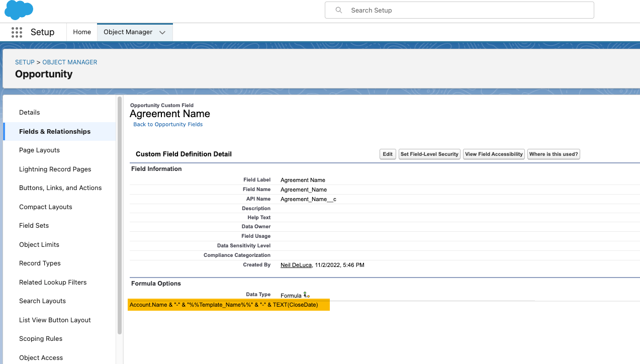Open Record Types sidebar item
Image resolution: width=640 pixels, height=364 pixels.
(40, 263)
